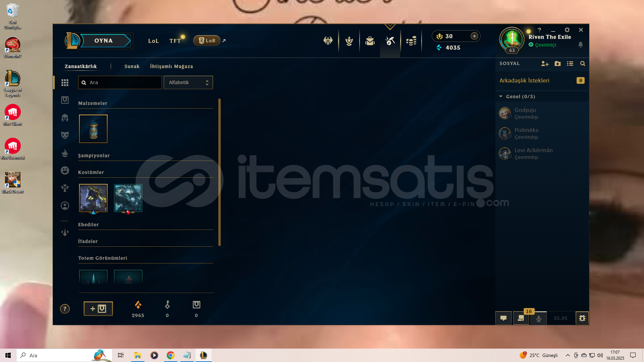Open the LoR launcher button
644x362 pixels.
[207, 41]
